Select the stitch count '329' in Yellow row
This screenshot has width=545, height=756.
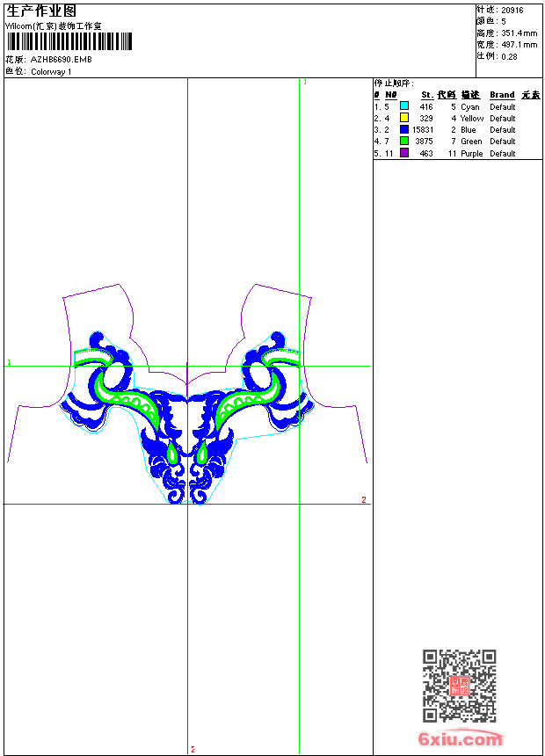click(426, 119)
